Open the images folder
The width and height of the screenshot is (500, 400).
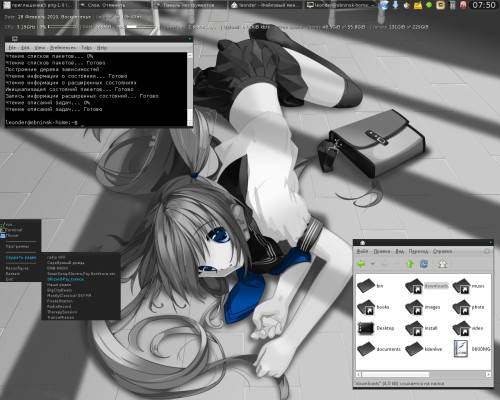point(423,307)
